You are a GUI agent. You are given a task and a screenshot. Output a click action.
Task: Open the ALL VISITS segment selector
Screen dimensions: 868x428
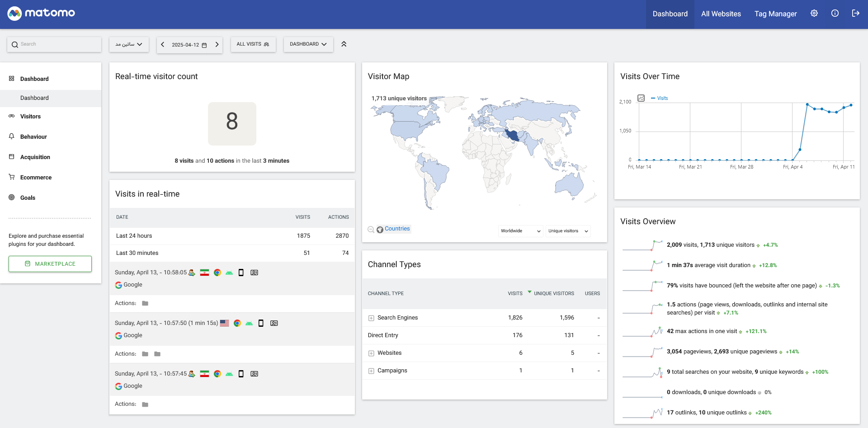click(x=253, y=44)
